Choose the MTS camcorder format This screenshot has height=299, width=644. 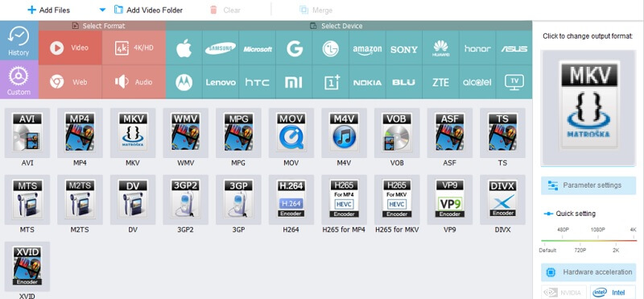pyautogui.click(x=27, y=200)
